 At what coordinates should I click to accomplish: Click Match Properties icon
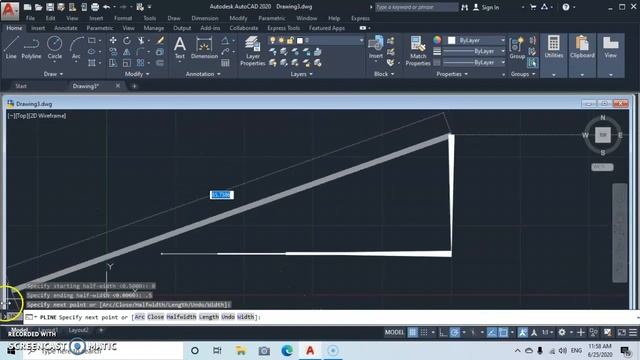(x=418, y=51)
